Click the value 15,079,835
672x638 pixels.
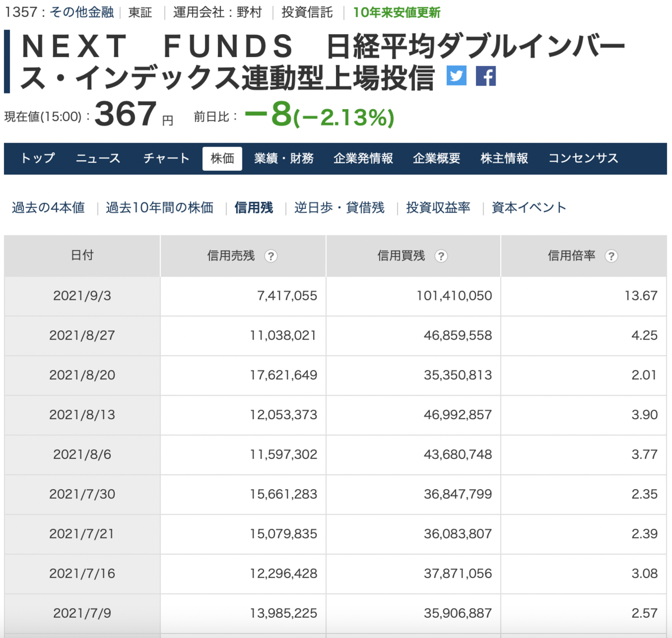283,534
